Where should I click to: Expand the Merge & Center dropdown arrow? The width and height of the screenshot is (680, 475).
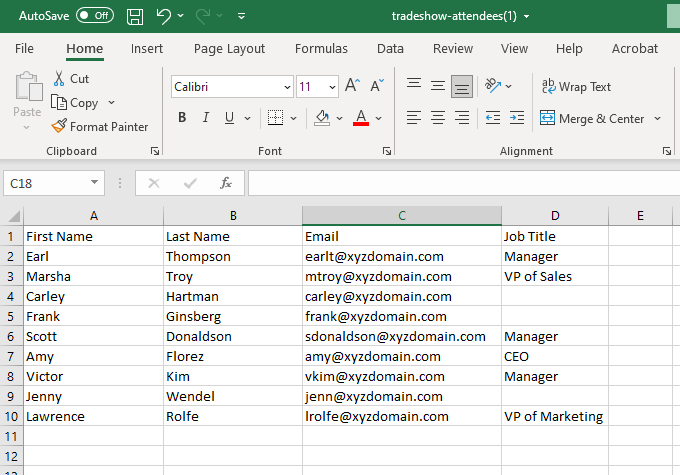click(658, 119)
